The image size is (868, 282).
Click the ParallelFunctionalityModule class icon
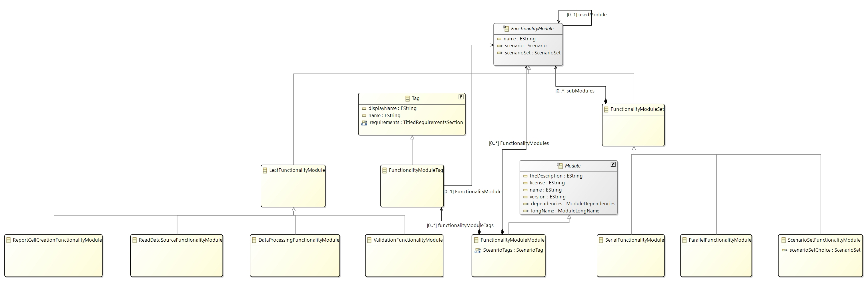684,240
